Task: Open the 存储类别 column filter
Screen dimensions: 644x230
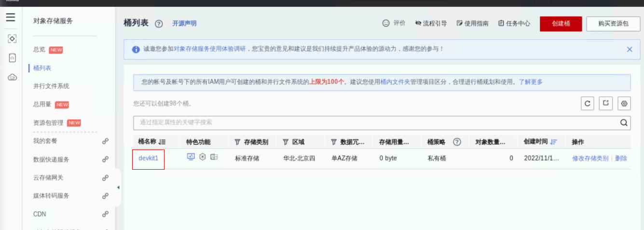Action: click(x=237, y=142)
